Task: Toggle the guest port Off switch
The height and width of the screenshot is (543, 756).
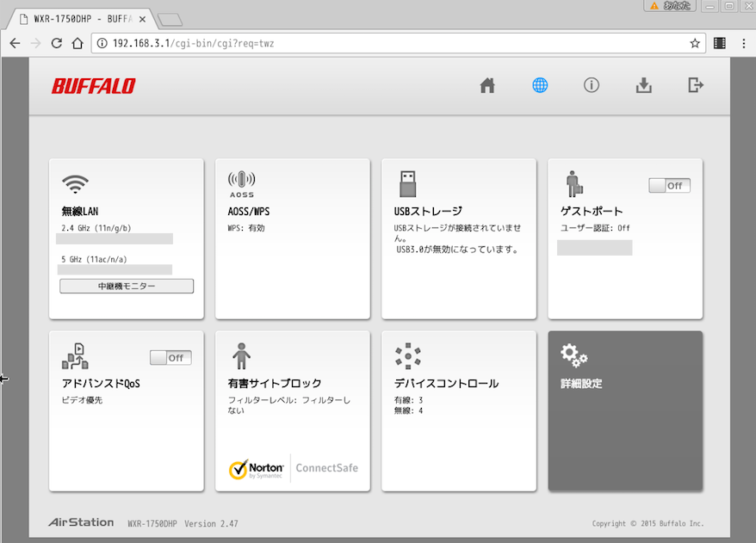Action: (669, 186)
